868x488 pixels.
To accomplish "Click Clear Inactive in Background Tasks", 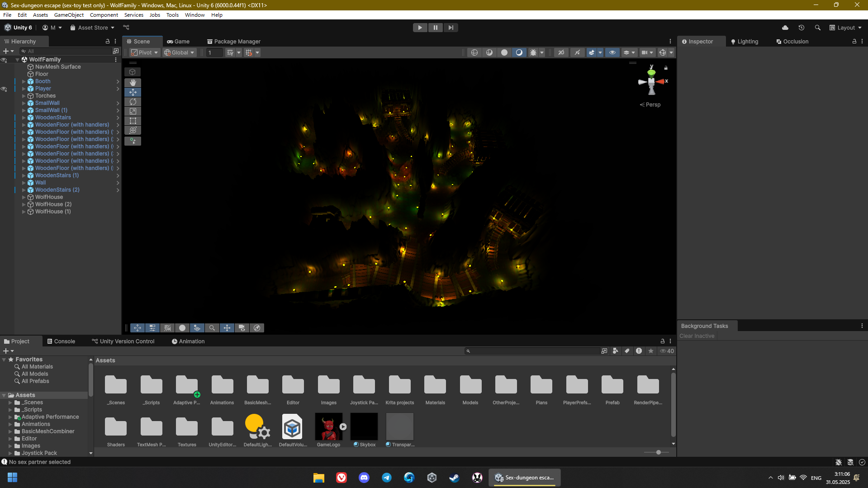I will coord(697,336).
